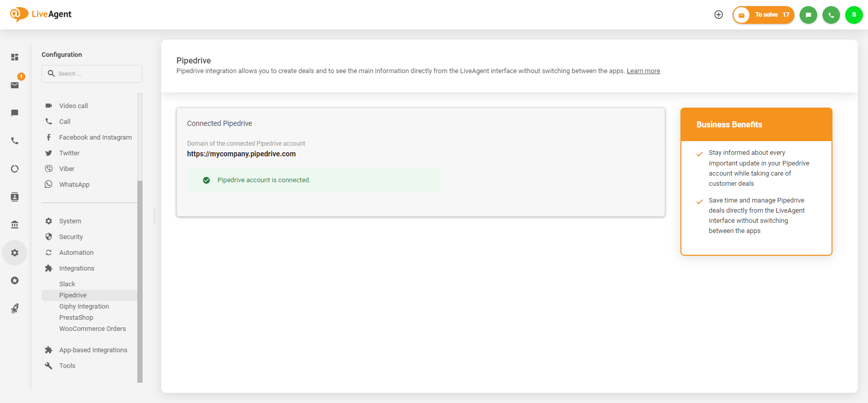Open the Reports circle icon in sidebar

[x=15, y=169]
